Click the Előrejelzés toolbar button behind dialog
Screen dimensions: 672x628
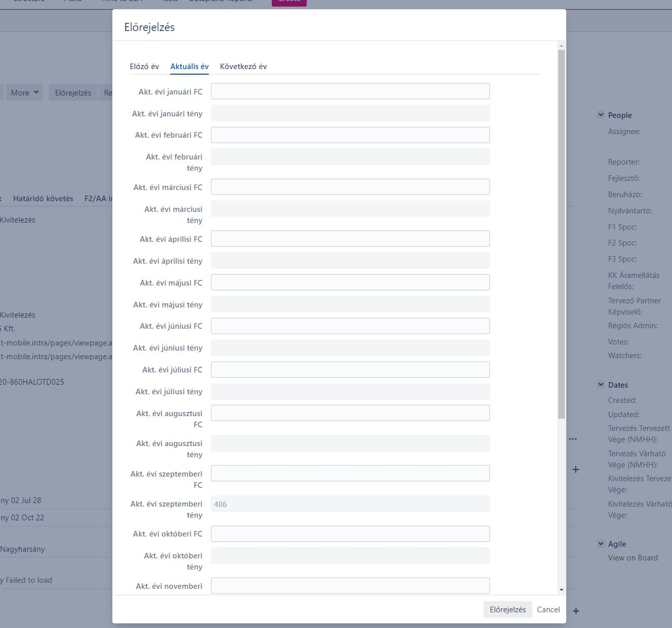click(73, 92)
